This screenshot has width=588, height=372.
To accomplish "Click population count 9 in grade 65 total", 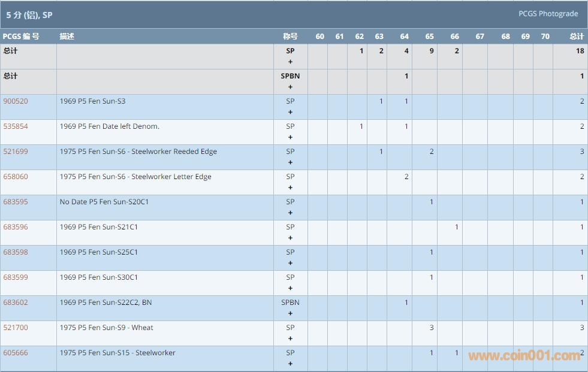I will point(432,51).
